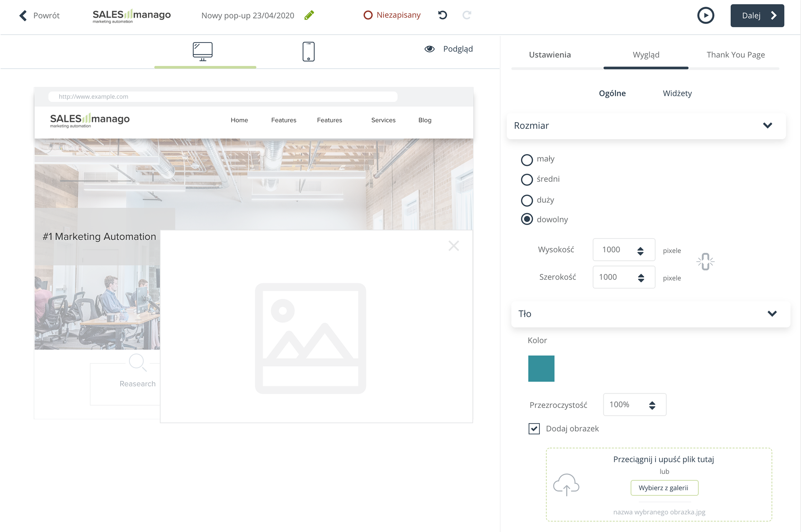The height and width of the screenshot is (532, 801).
Task: Click the red Niezapisany status circle
Action: [368, 15]
